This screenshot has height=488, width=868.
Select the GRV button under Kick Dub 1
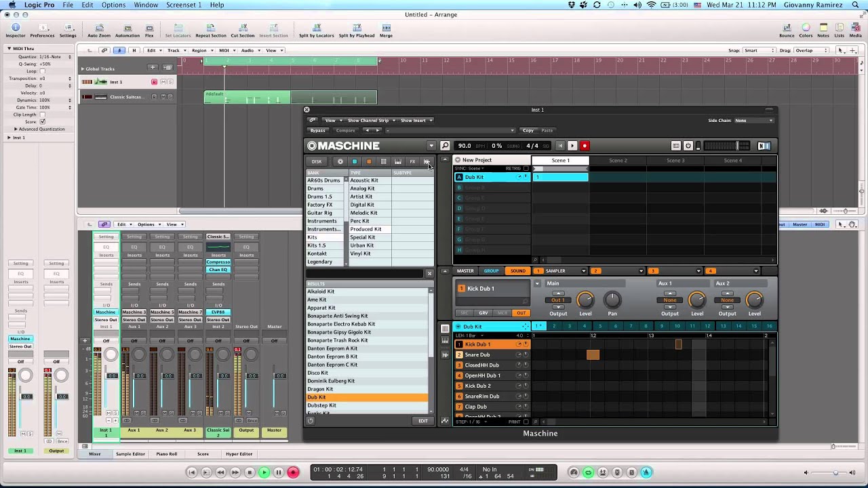point(484,313)
